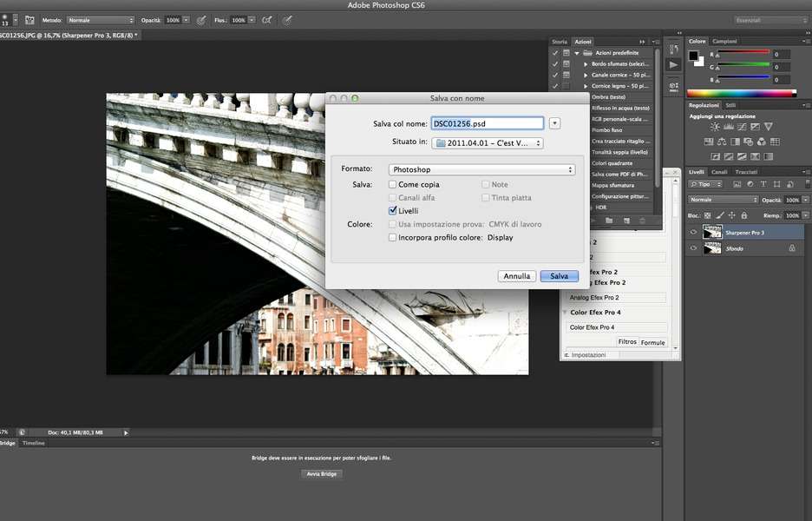The height and width of the screenshot is (521, 812).
Task: Switch to the Canali tab
Action: pyautogui.click(x=718, y=172)
